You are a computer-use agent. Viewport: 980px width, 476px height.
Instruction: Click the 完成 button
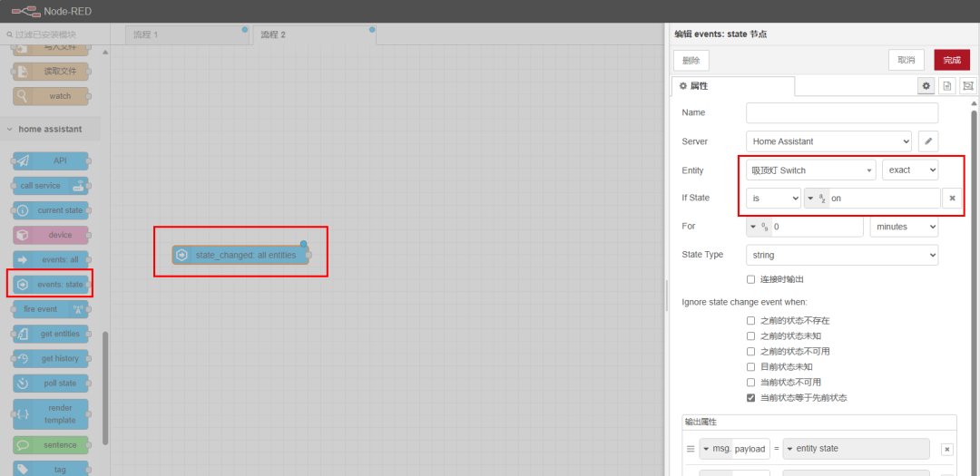pos(952,60)
